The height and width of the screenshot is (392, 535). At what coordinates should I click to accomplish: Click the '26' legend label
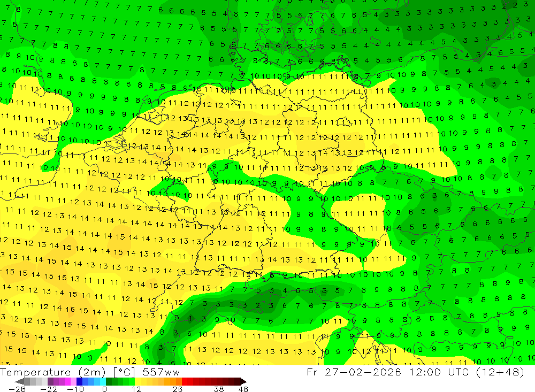pyautogui.click(x=178, y=389)
